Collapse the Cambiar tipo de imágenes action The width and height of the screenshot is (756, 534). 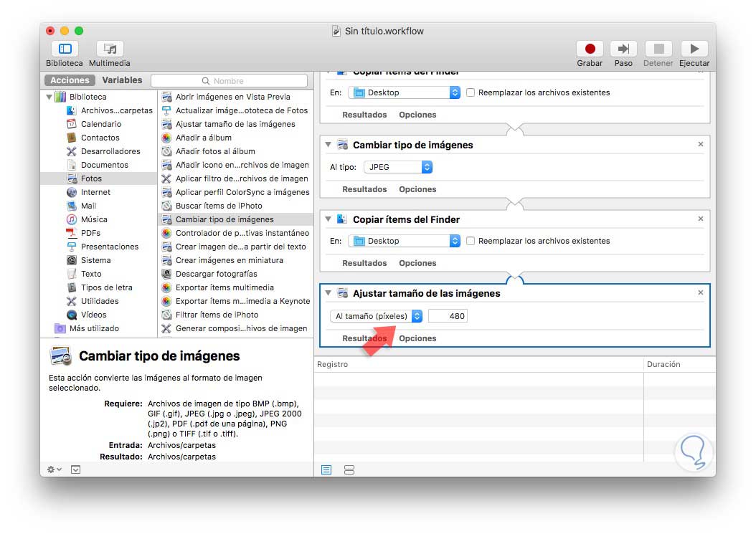tap(329, 145)
